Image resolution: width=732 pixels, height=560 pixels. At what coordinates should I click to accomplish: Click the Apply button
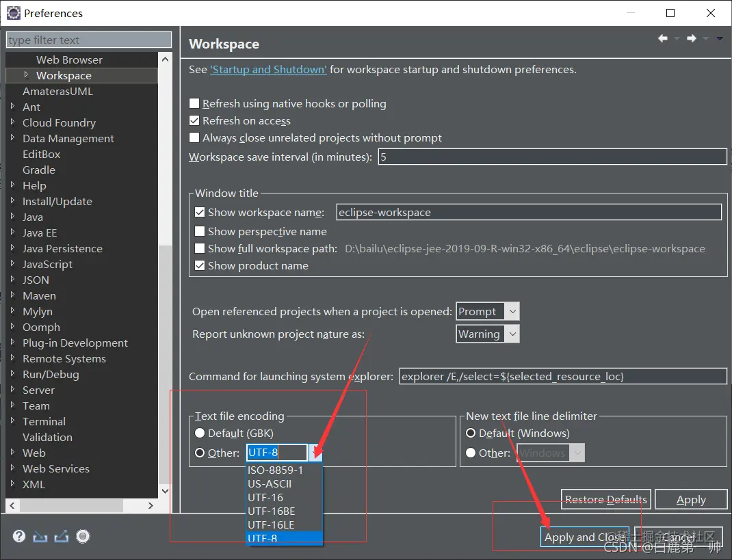tap(691, 499)
